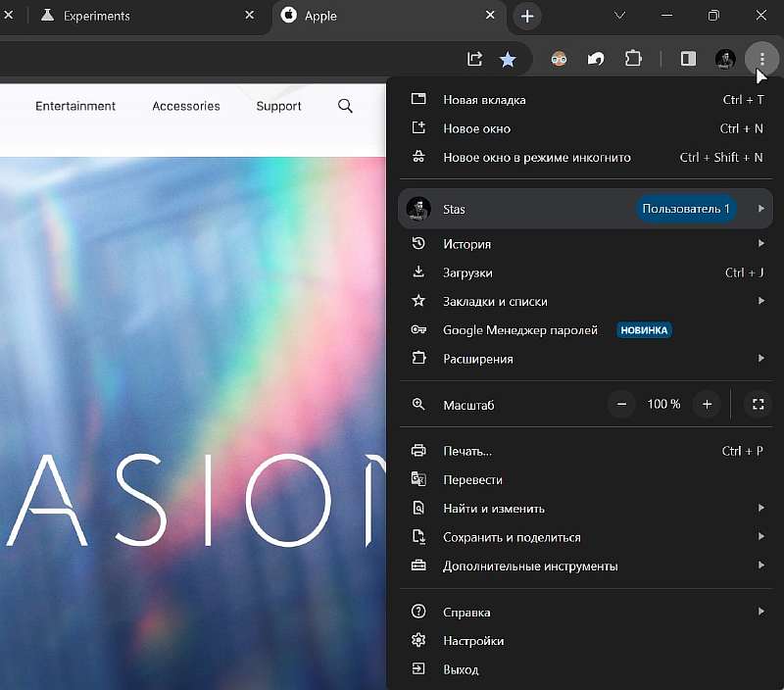Click Google Менеджер паролей with НОВИНКА badge
This screenshot has height=690, width=784.
519,330
